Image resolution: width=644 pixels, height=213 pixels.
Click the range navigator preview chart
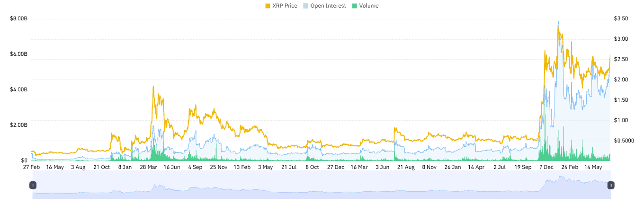(x=322, y=185)
